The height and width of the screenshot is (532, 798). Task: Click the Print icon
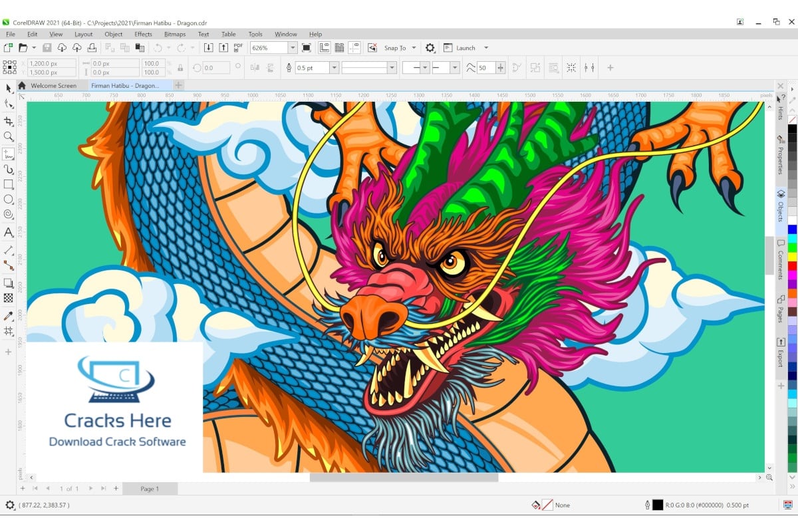[92, 48]
